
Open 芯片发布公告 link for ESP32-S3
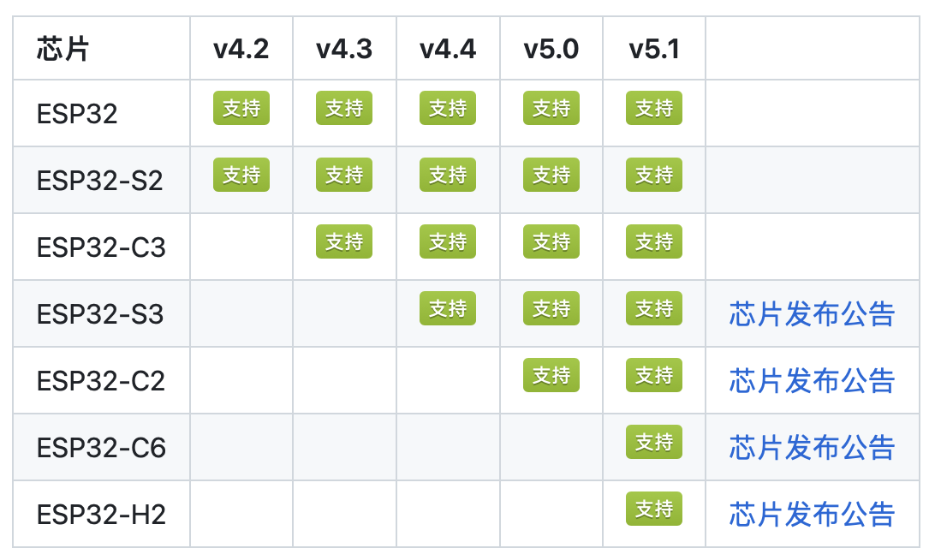pyautogui.click(x=812, y=314)
